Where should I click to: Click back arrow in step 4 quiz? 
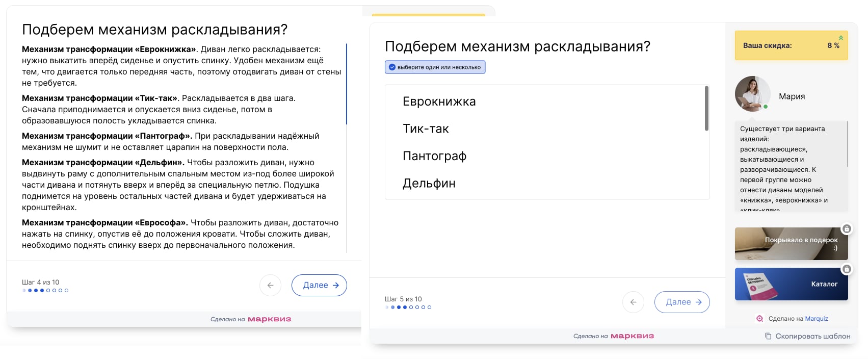[270, 286]
